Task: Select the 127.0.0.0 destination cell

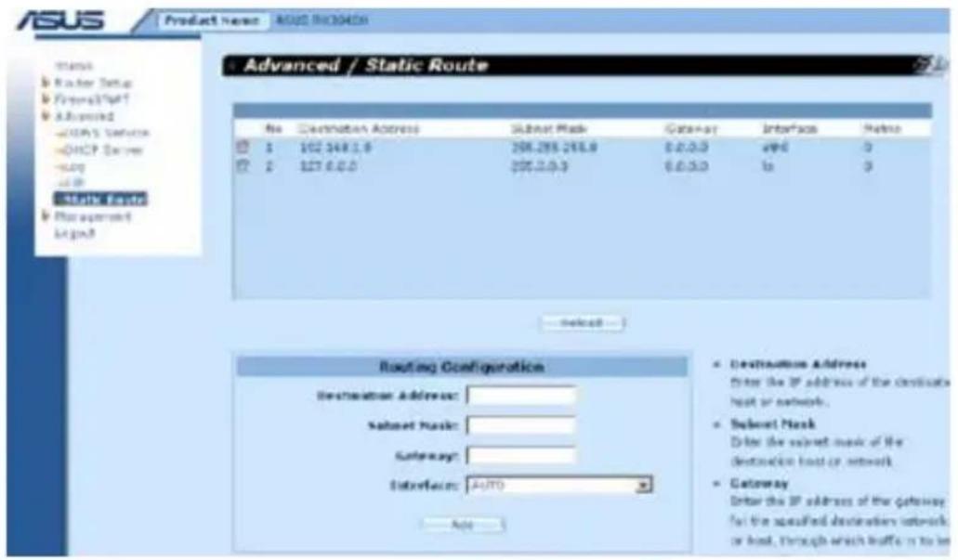Action: (x=328, y=167)
